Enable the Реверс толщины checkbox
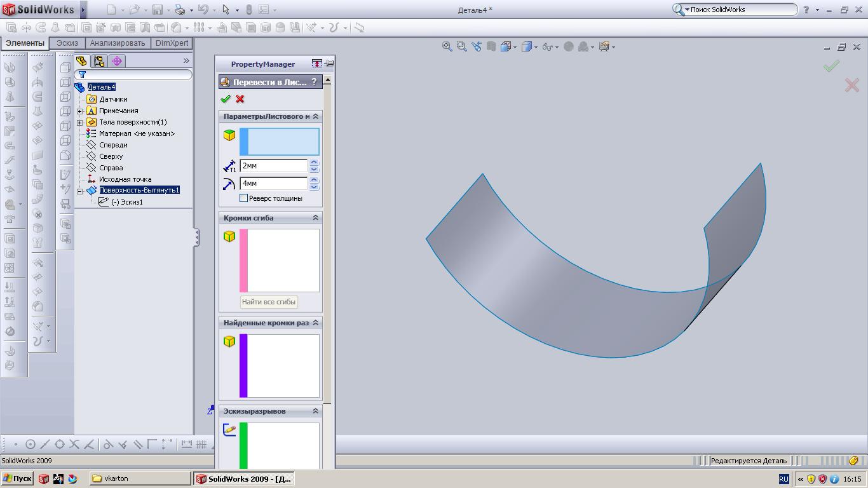This screenshot has height=488, width=868. coord(243,198)
